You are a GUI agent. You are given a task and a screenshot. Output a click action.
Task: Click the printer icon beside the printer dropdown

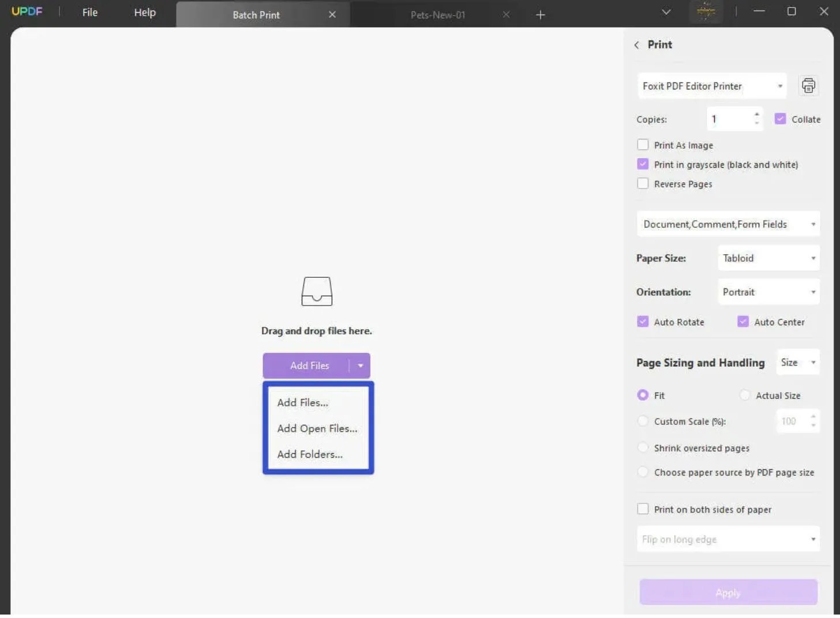[808, 85]
